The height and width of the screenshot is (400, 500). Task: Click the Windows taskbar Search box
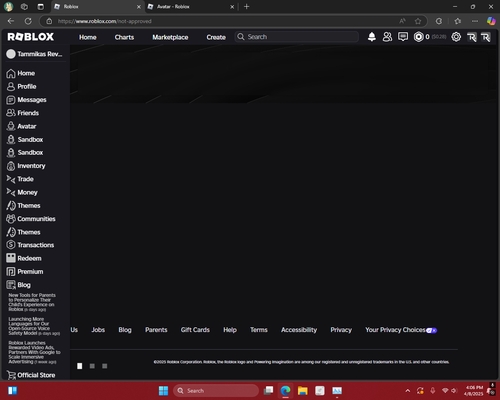(216, 391)
